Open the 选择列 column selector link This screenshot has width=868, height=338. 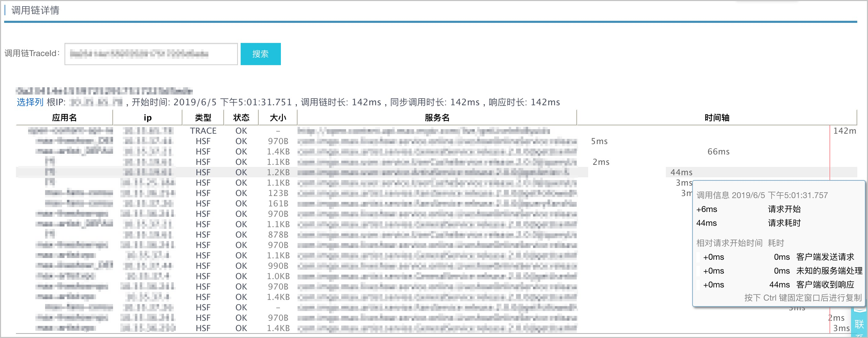tap(30, 102)
